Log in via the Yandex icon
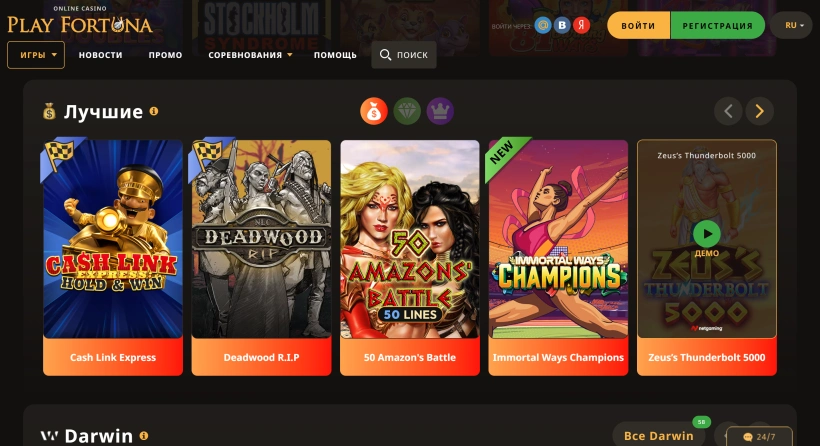Viewport: 820px width, 446px height. pos(581,25)
